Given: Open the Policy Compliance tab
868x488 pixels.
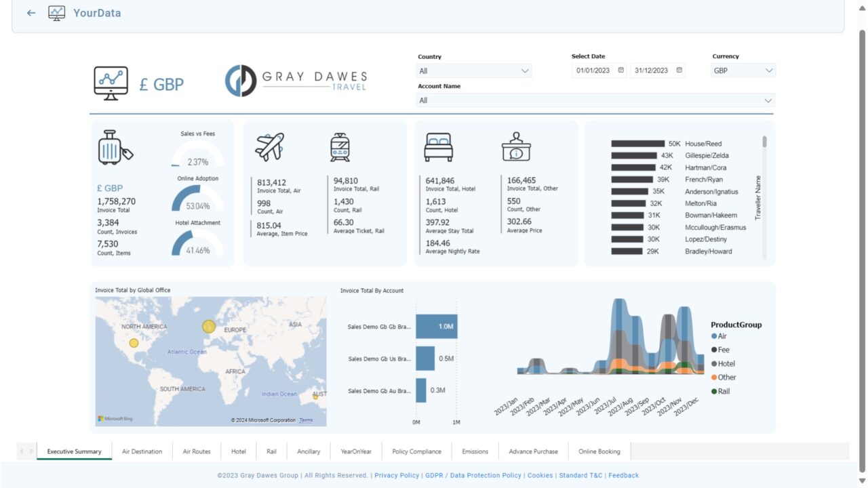Looking at the screenshot, I should [x=416, y=451].
